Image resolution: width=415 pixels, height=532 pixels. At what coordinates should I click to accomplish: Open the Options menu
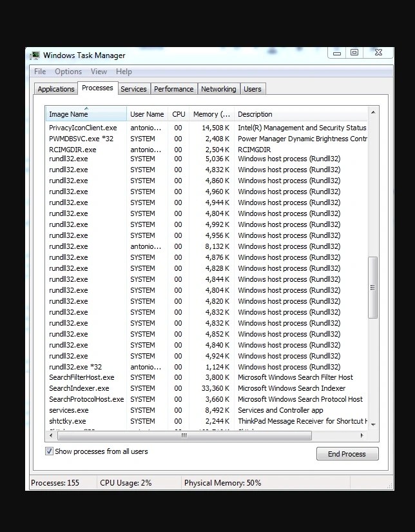(x=68, y=72)
